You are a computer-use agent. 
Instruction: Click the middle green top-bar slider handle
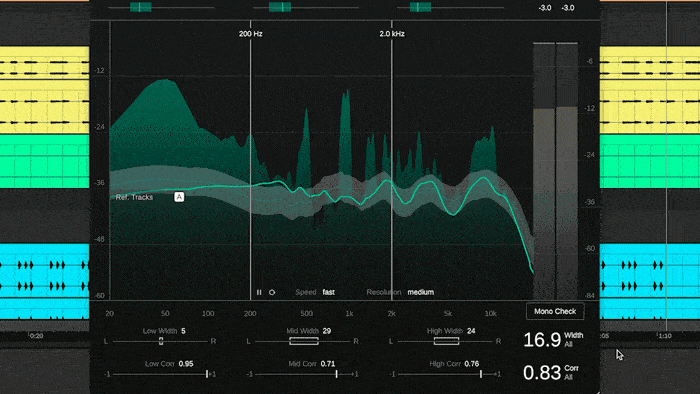click(x=280, y=7)
